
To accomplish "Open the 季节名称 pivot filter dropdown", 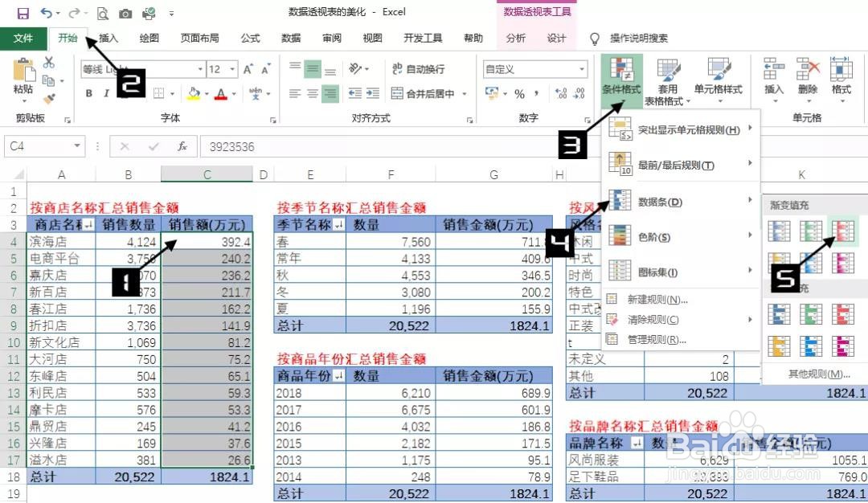I will click(x=338, y=224).
